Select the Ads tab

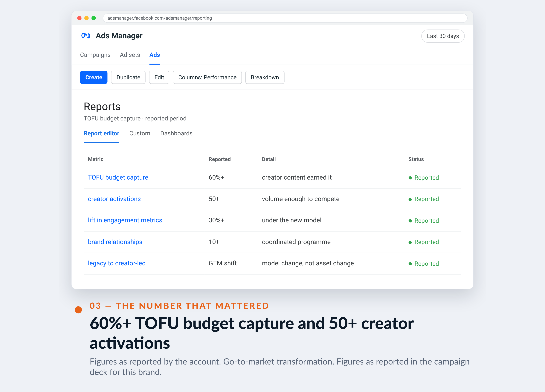(x=155, y=55)
